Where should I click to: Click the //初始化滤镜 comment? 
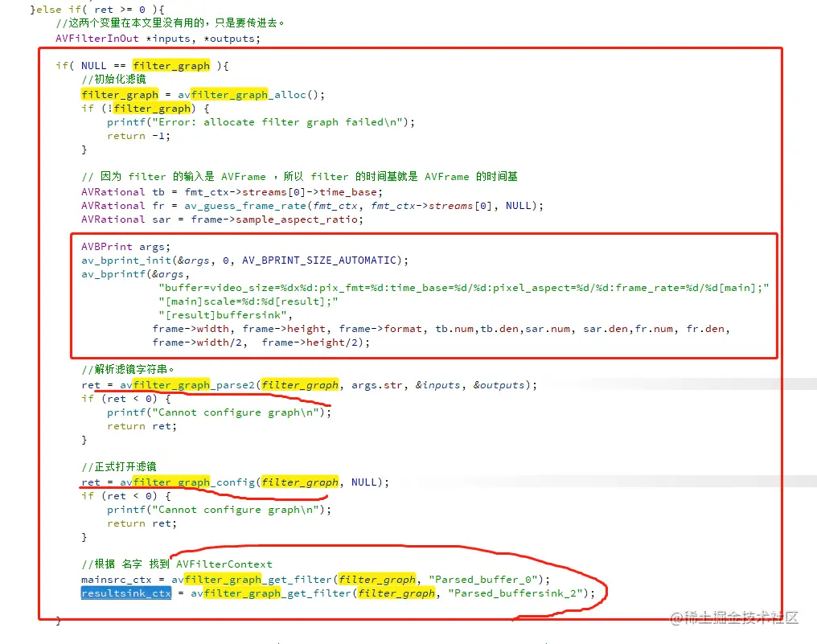113,80
